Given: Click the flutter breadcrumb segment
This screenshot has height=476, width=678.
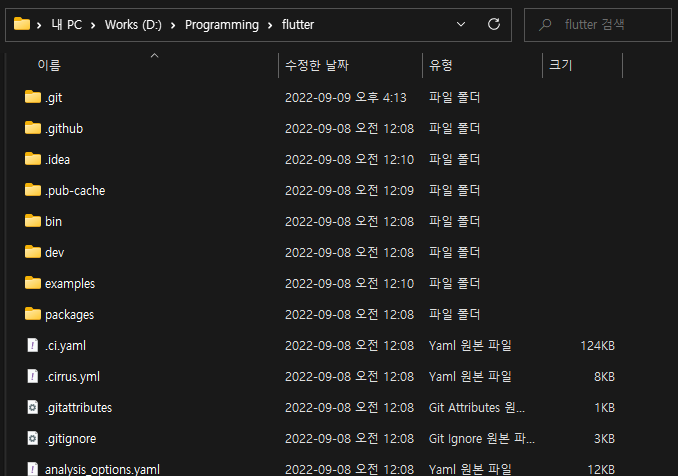Looking at the screenshot, I should [x=298, y=25].
